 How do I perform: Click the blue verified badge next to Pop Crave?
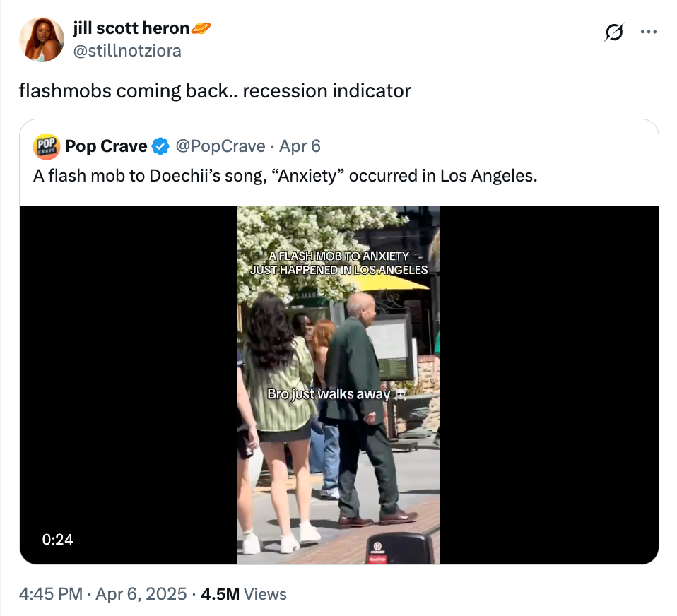pyautogui.click(x=160, y=146)
